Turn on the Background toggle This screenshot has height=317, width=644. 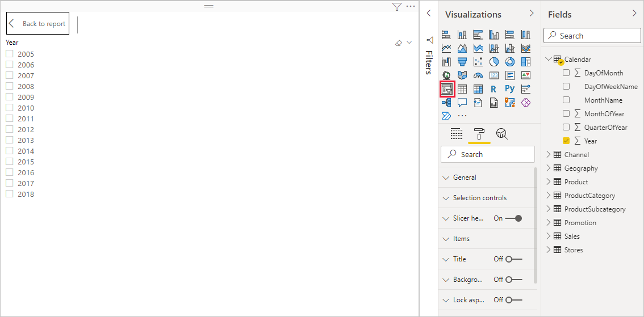coord(513,279)
